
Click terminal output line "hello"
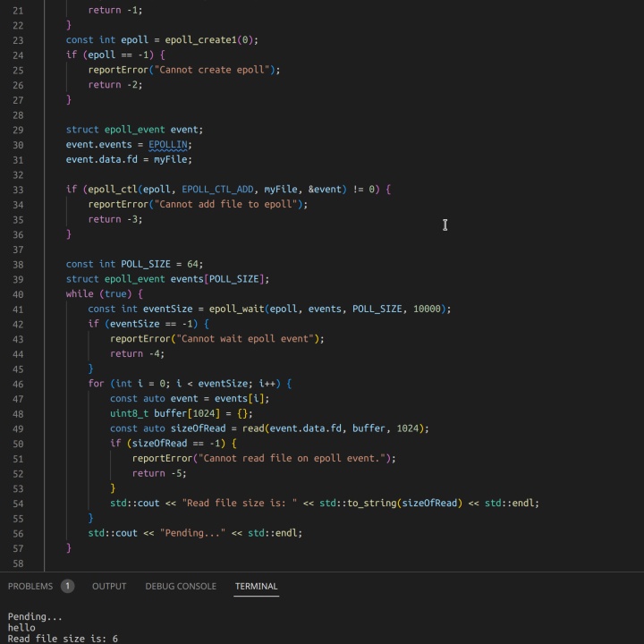click(21, 628)
